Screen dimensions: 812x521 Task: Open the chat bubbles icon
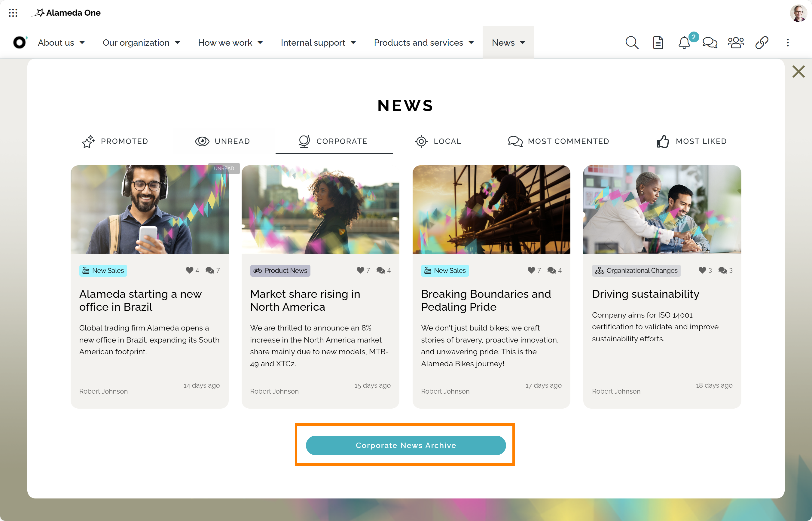point(710,43)
